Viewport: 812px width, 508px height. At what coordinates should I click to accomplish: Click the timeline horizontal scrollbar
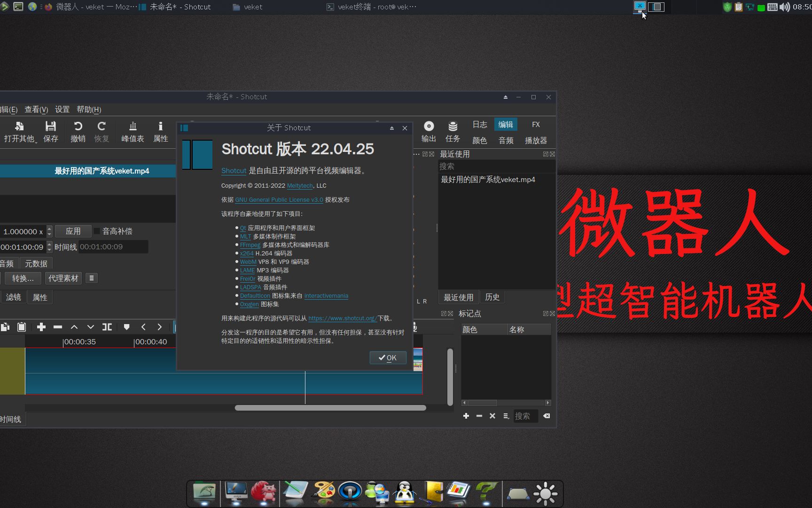330,408
